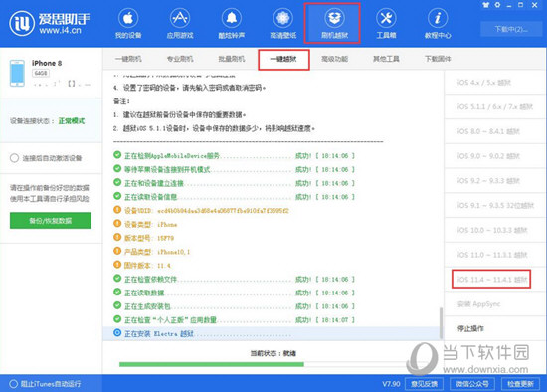Toggle 连接后自动激活设备 radio option

(14, 158)
